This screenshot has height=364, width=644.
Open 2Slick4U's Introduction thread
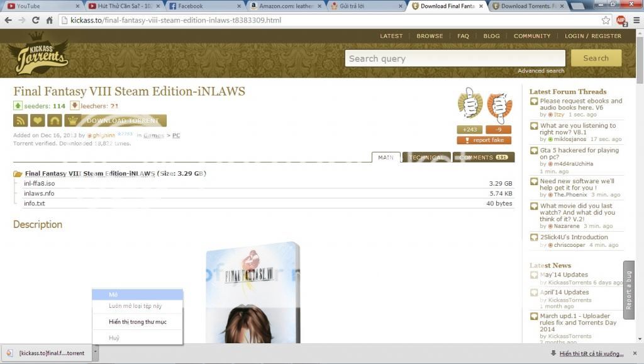tap(574, 237)
